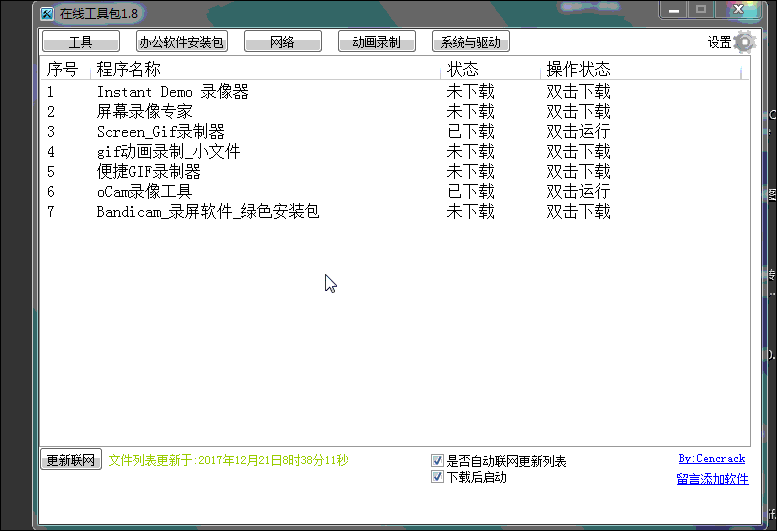Disable the 下载后启动 checkbox
This screenshot has width=777, height=531.
point(437,477)
